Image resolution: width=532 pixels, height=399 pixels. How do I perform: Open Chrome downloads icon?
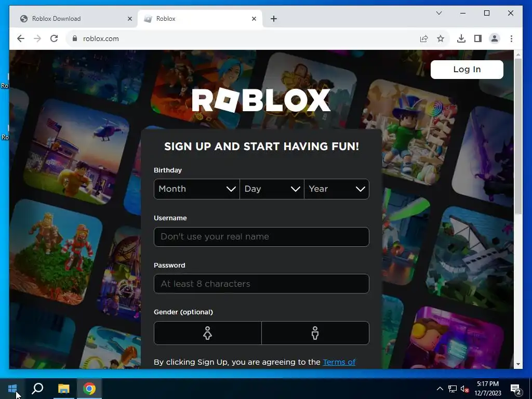point(461,38)
